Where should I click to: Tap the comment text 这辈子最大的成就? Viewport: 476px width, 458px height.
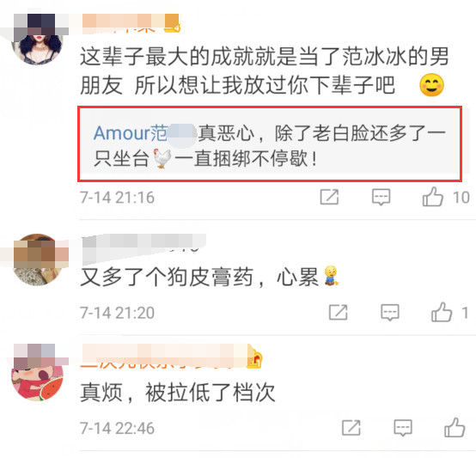coord(167,57)
